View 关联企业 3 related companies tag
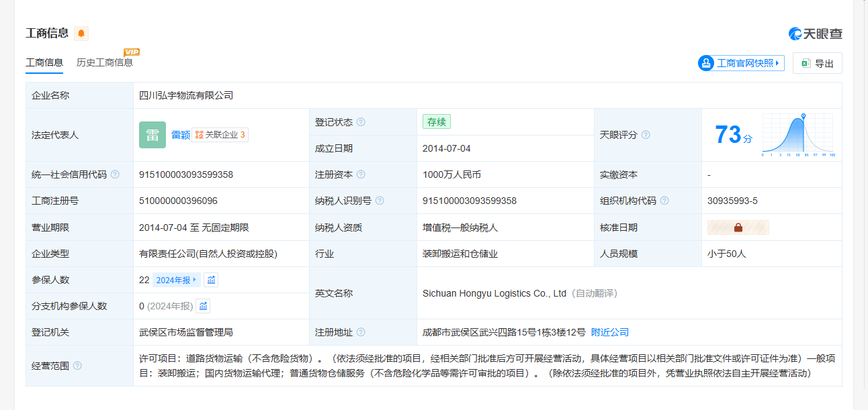The image size is (868, 410). (220, 135)
